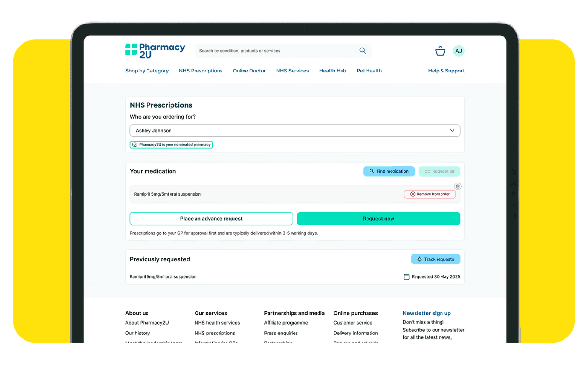Screen dimensions: 588x382
Task: Click the nominated pharmacy badge
Action: [x=171, y=145]
